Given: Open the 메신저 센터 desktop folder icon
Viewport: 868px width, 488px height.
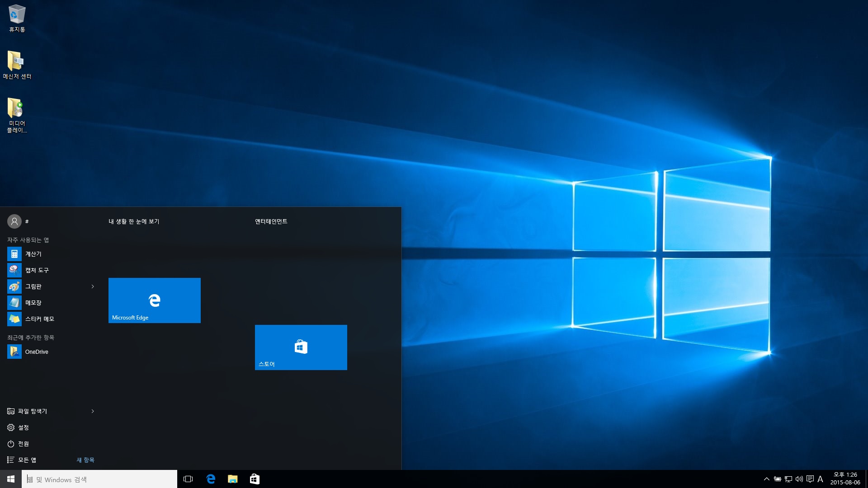Looking at the screenshot, I should [x=17, y=65].
